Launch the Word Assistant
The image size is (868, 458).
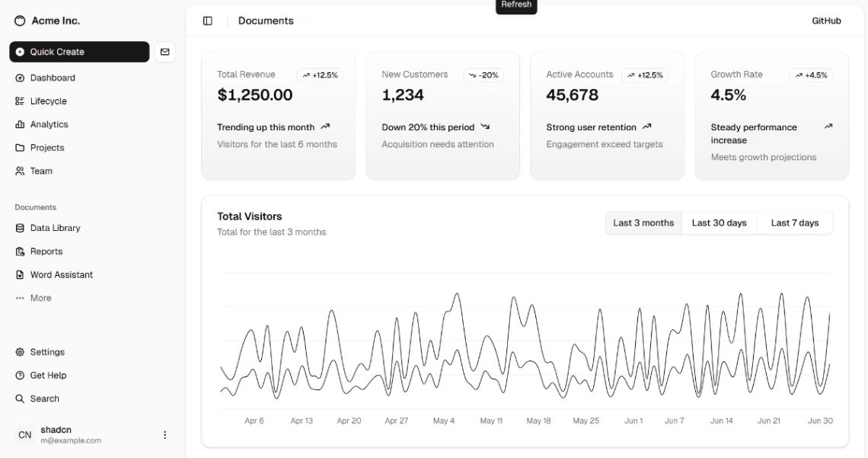[59, 274]
